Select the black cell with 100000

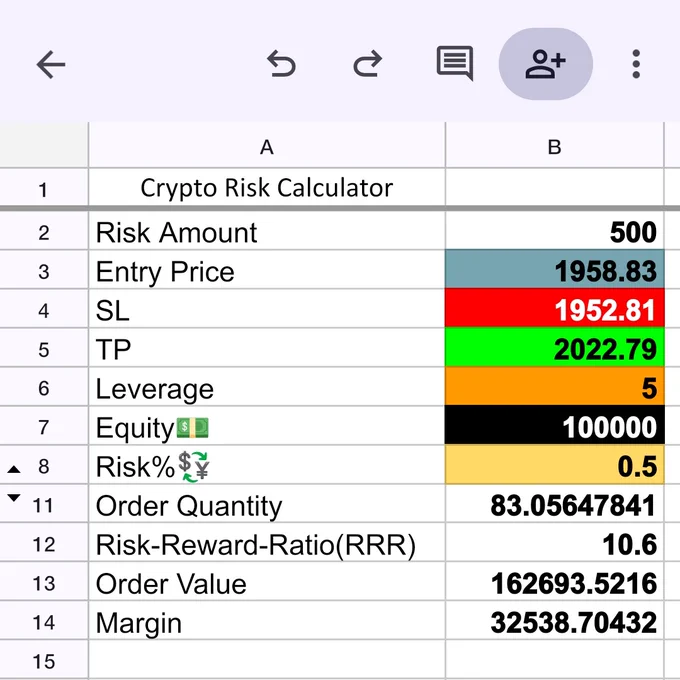[x=555, y=426]
